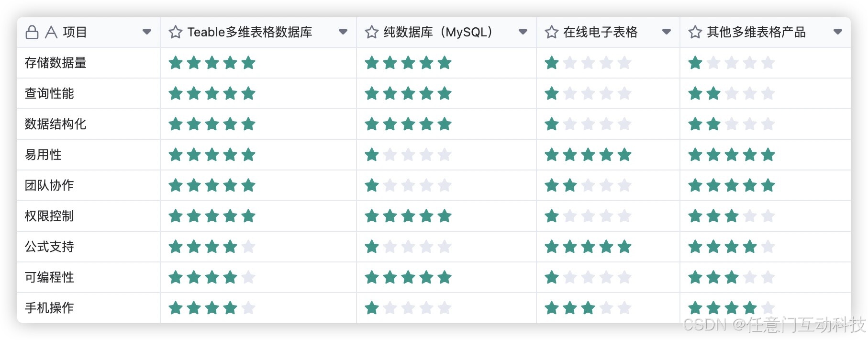Click the Teable多维表格数据库 header title
The height and width of the screenshot is (340, 868).
coord(250,32)
